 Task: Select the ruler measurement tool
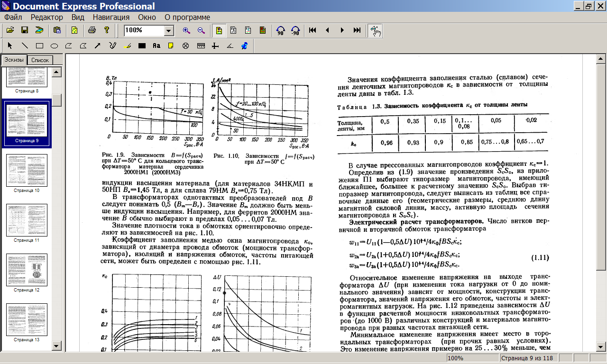tap(201, 46)
